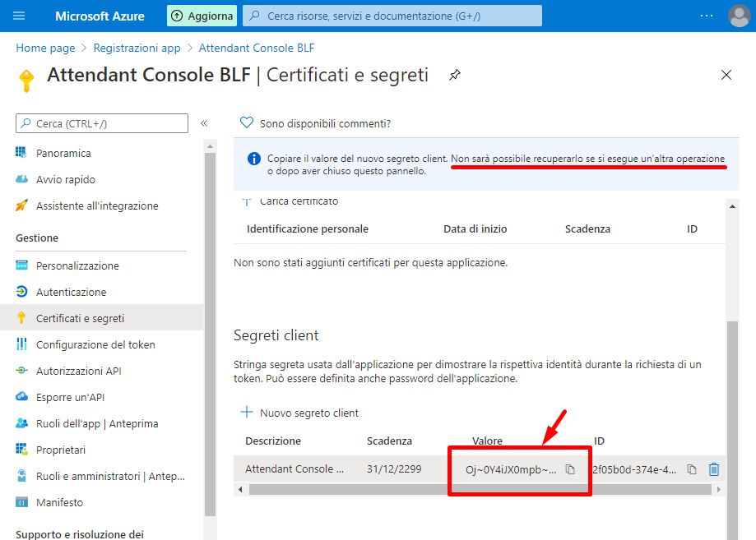Collapse the sidebar with double chevron
This screenshot has height=540, width=756.
(204, 123)
